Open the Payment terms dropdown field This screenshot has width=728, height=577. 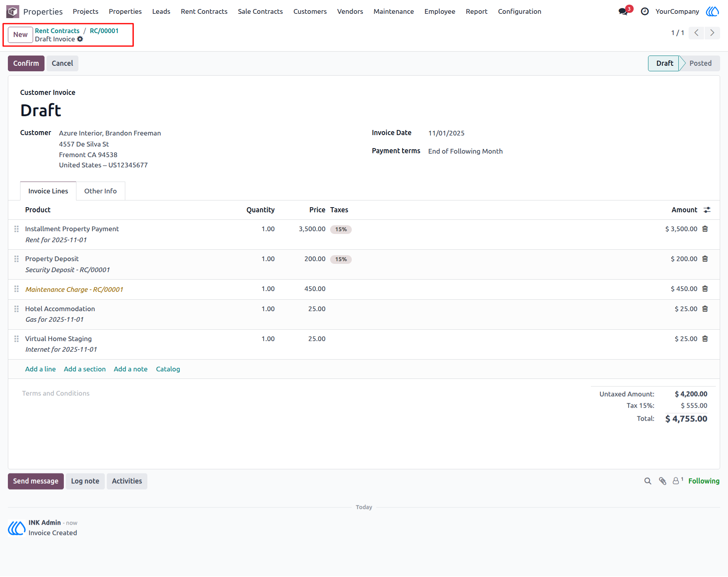(x=465, y=151)
